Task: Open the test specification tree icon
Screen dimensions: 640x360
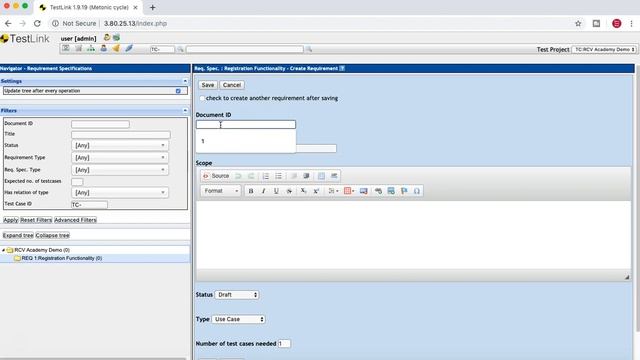Action: click(91, 49)
